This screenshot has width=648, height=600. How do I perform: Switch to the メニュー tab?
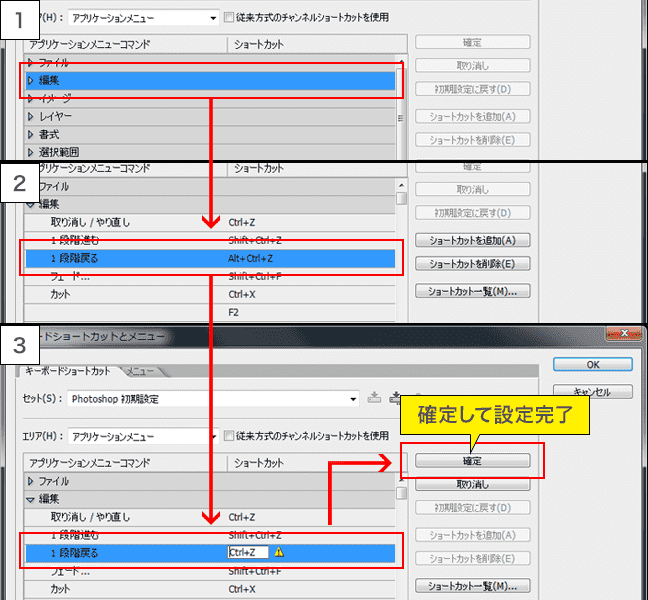[x=140, y=371]
